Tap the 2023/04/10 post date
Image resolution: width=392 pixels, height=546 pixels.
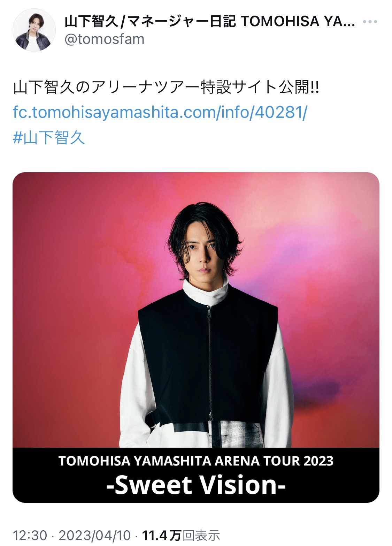click(x=95, y=535)
